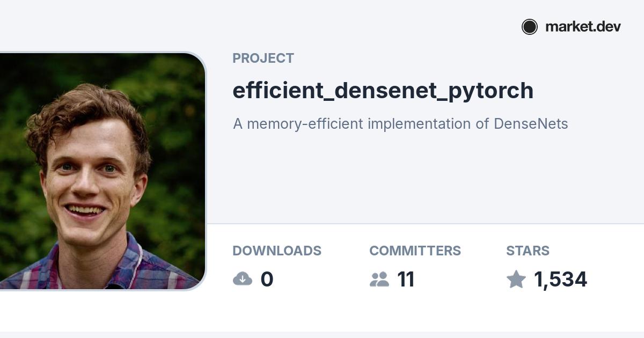
Task: Click the PROJECT label above the title
Action: [x=263, y=58]
